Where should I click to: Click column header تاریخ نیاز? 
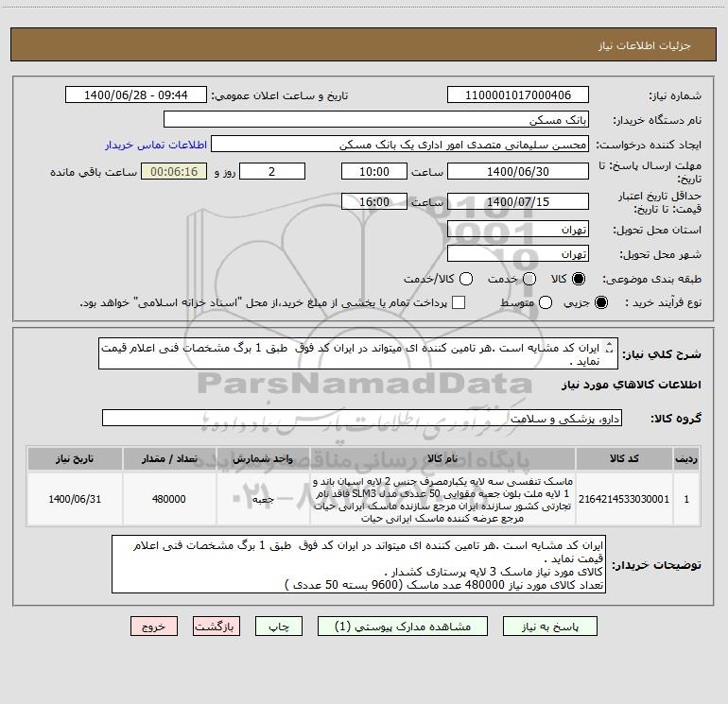pyautogui.click(x=75, y=458)
